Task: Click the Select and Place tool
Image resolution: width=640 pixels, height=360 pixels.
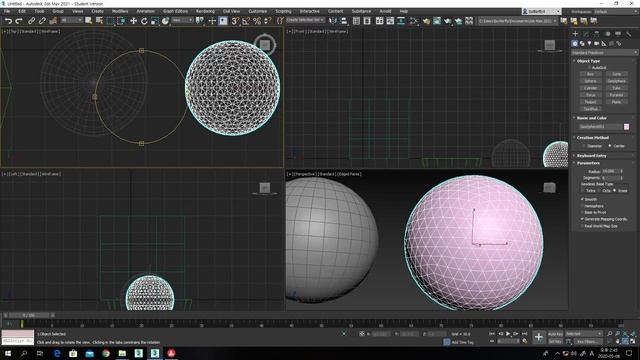Action: click(x=165, y=20)
